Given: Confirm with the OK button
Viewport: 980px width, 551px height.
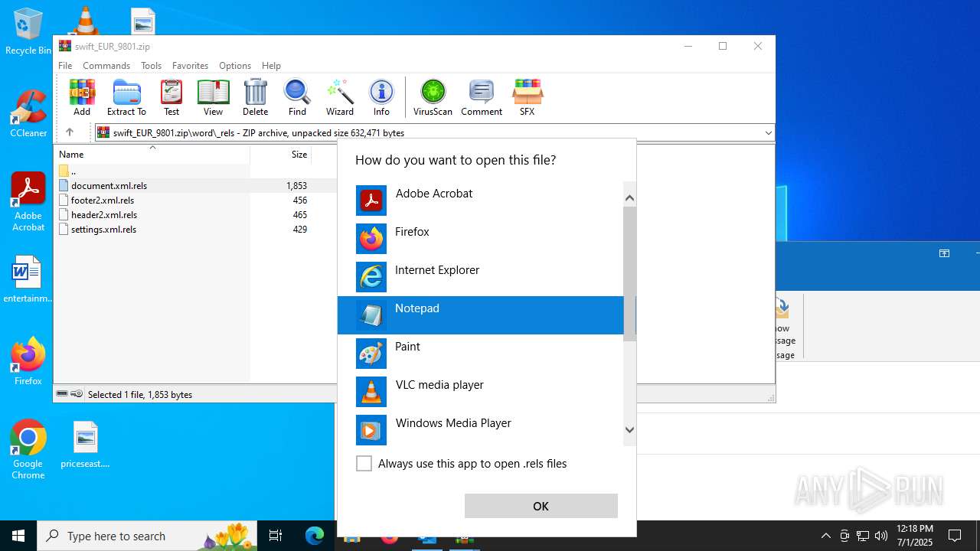Looking at the screenshot, I should [541, 506].
